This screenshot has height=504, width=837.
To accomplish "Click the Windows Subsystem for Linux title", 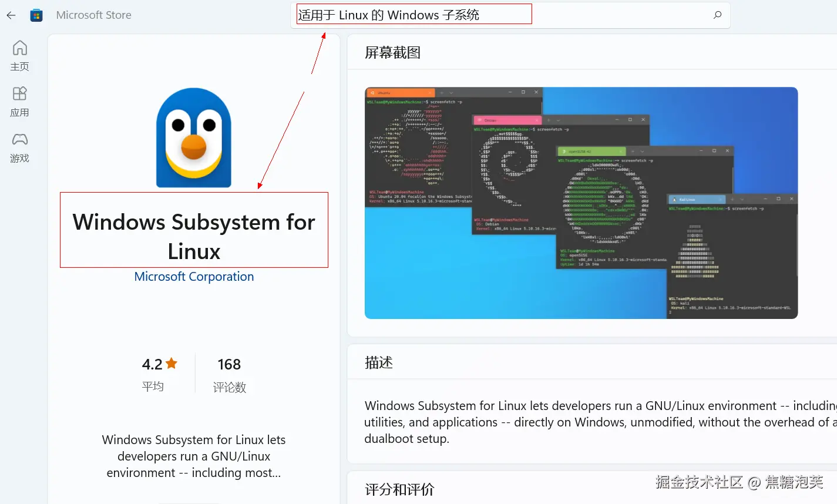I will tap(194, 237).
